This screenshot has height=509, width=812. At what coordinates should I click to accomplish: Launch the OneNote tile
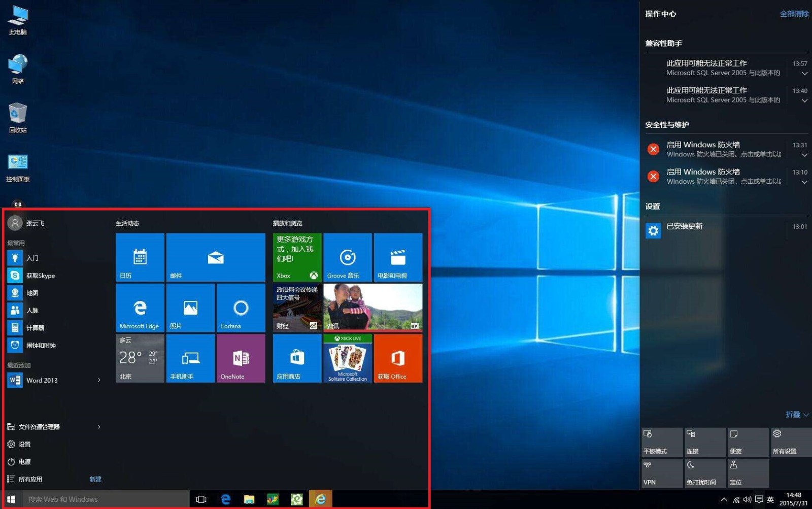[241, 358]
